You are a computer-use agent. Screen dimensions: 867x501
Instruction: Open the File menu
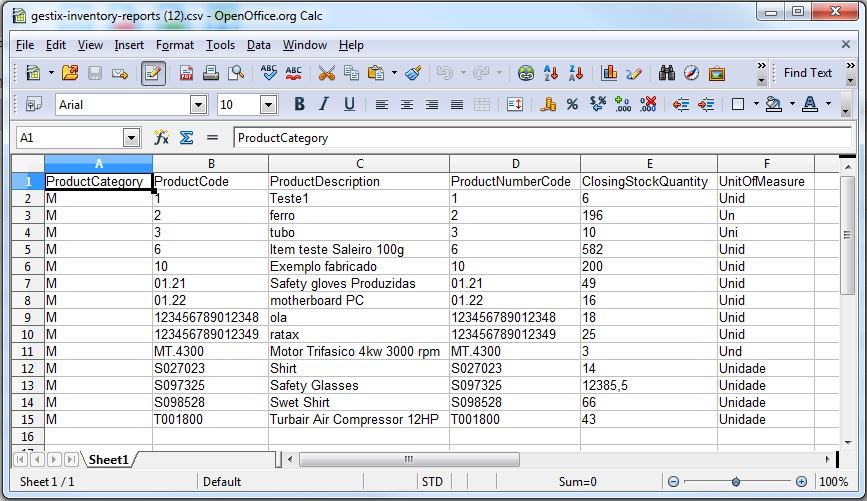point(25,45)
